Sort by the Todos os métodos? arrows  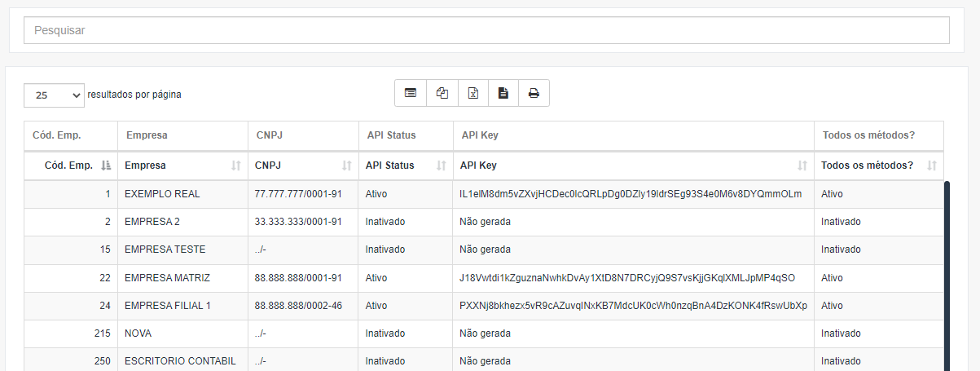(x=932, y=166)
